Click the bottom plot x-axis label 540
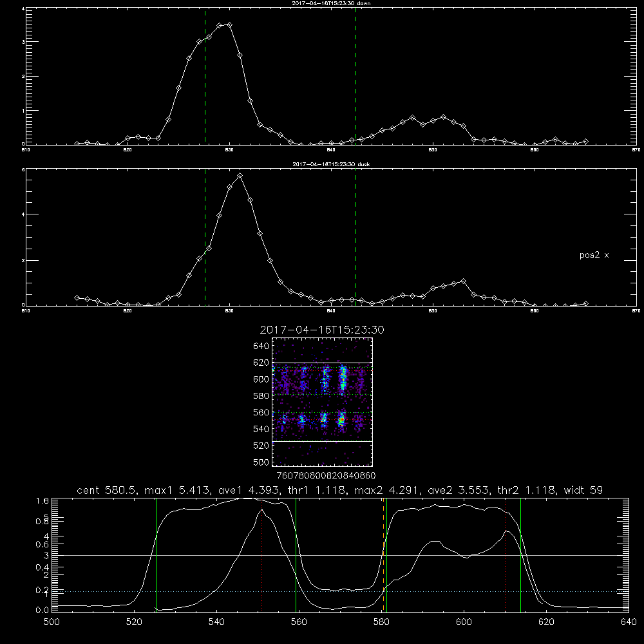The height and width of the screenshot is (644, 644). click(x=216, y=622)
